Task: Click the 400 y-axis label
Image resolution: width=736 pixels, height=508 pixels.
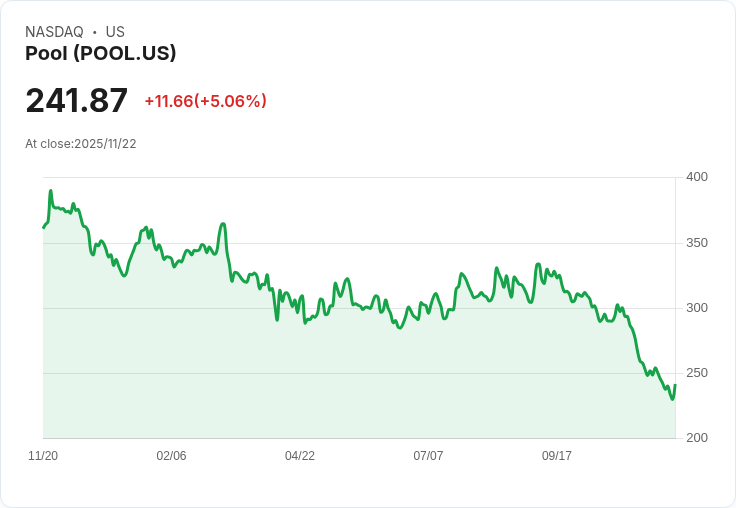Action: 696,177
